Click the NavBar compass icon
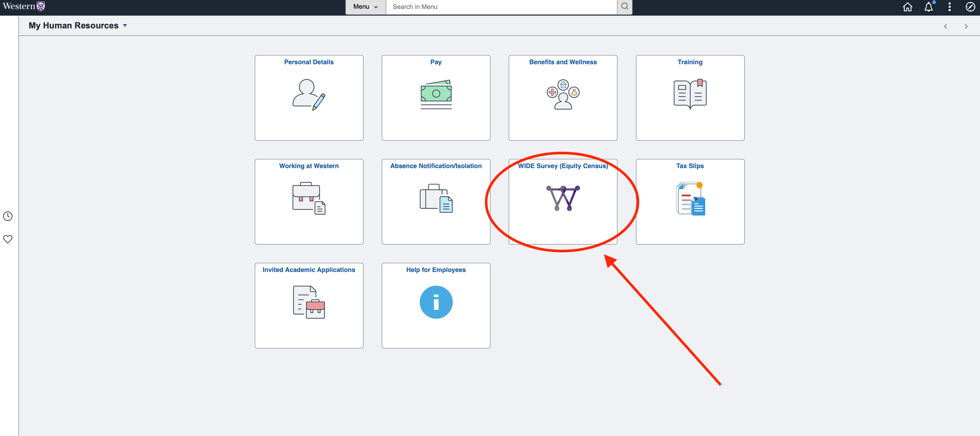 pos(970,7)
